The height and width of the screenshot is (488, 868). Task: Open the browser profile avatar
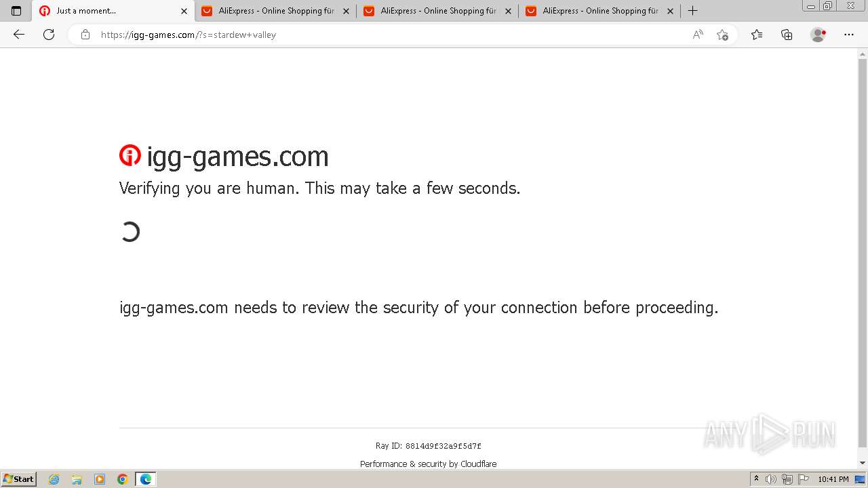[818, 35]
